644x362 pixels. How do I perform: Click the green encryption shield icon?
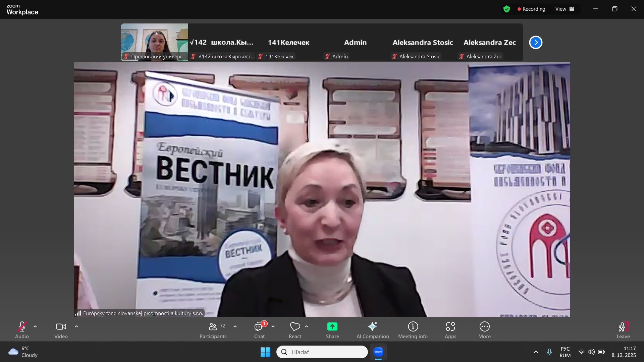(506, 9)
